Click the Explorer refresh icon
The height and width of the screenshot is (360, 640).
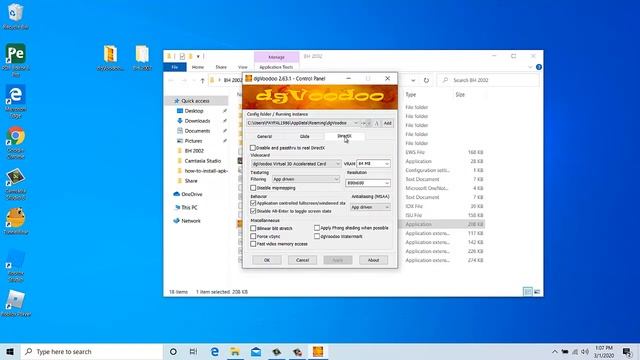(x=426, y=80)
